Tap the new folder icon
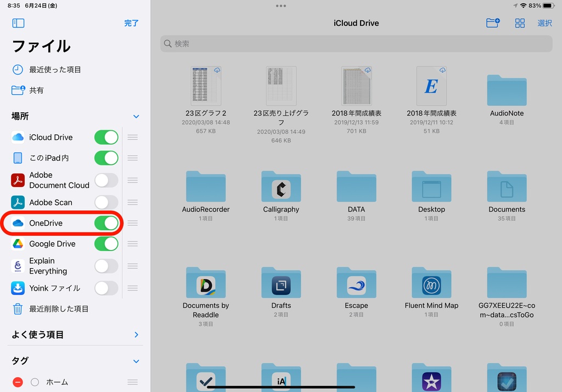 493,23
